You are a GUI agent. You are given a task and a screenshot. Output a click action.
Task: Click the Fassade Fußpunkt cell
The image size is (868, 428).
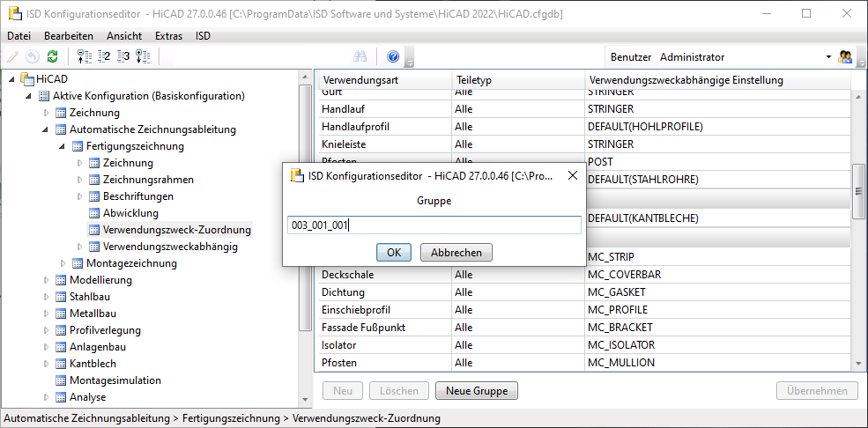coord(385,328)
